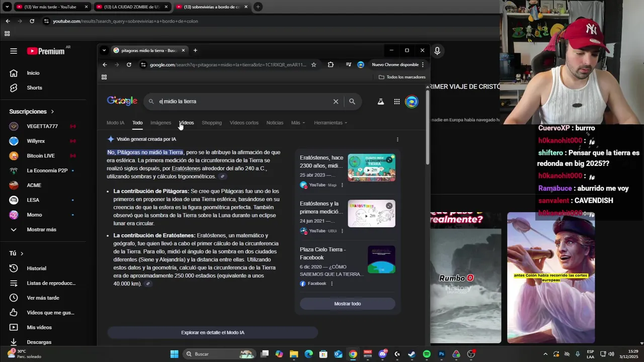Reload the Google search page

coord(129,64)
